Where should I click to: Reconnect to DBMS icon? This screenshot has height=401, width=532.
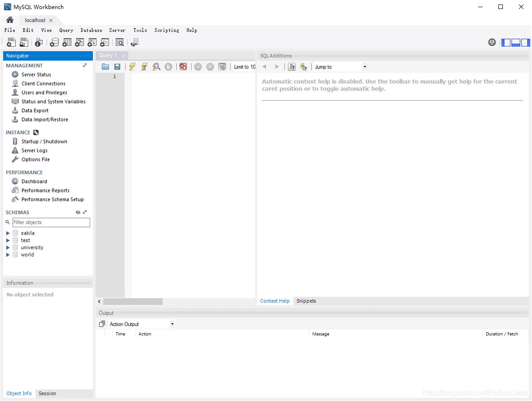click(135, 42)
